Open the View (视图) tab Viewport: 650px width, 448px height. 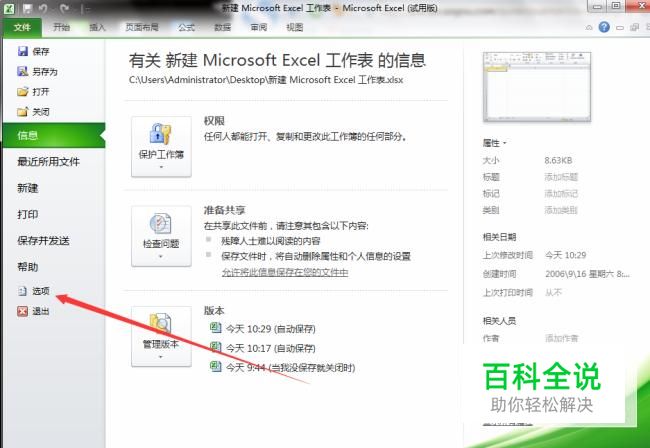tap(295, 27)
